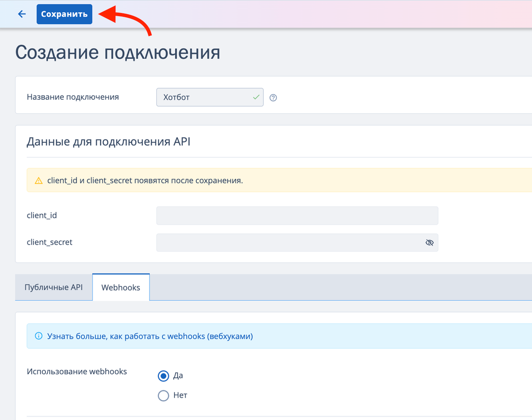
Task: Click the client_secret field
Action: click(x=297, y=242)
